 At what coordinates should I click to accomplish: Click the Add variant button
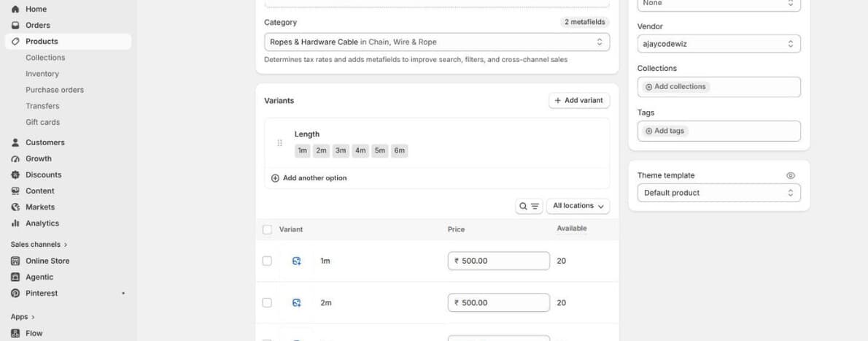pyautogui.click(x=579, y=100)
